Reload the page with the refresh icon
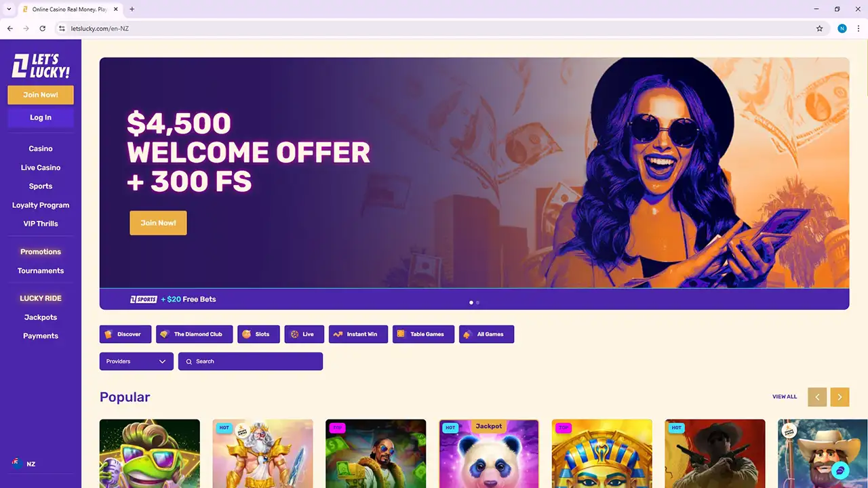 pyautogui.click(x=43, y=28)
